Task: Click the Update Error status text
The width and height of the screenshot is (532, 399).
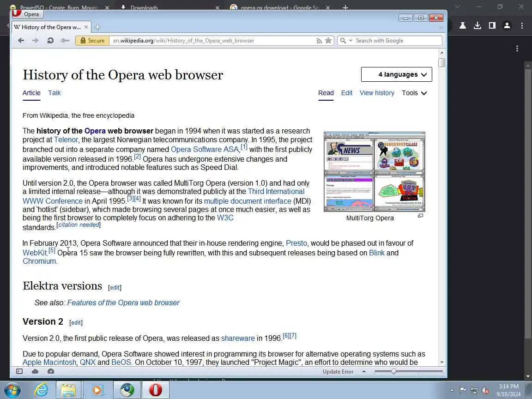Action: [338, 371]
